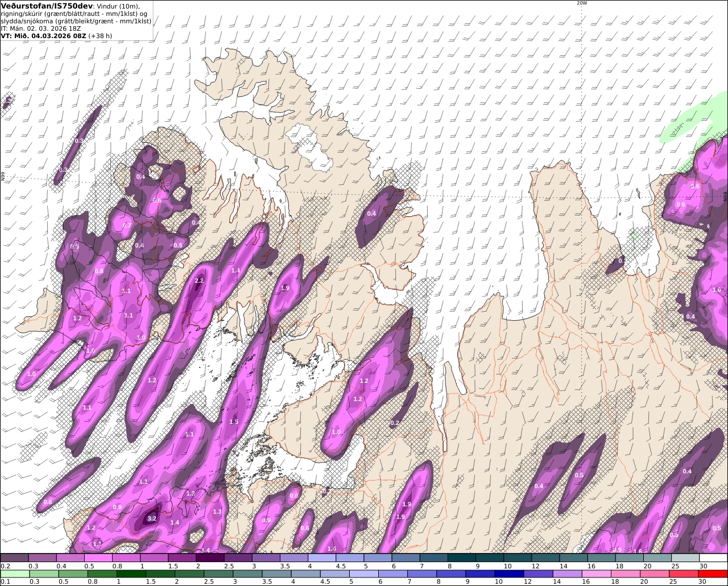Click the darkest purple swatch above the 2 label

(210, 558)
